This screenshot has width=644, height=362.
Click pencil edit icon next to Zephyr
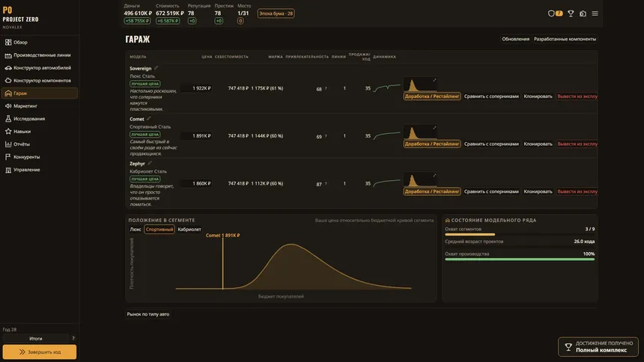click(150, 163)
